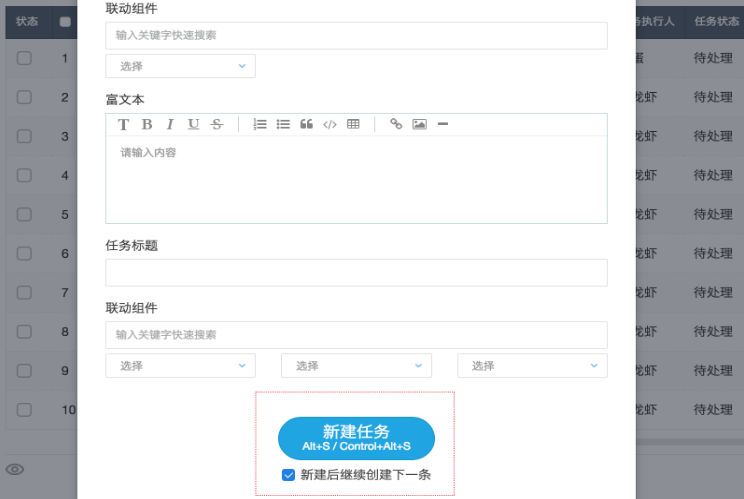Expand the middle 选择 dropdown at bottom
744x499 pixels.
[x=356, y=366]
